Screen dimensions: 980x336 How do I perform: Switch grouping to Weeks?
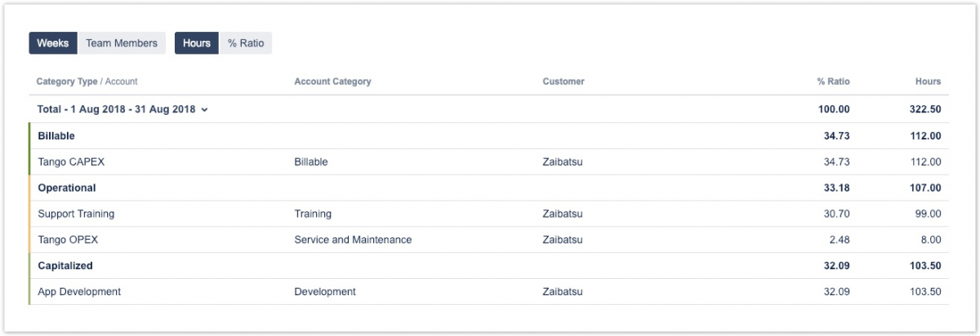(52, 43)
